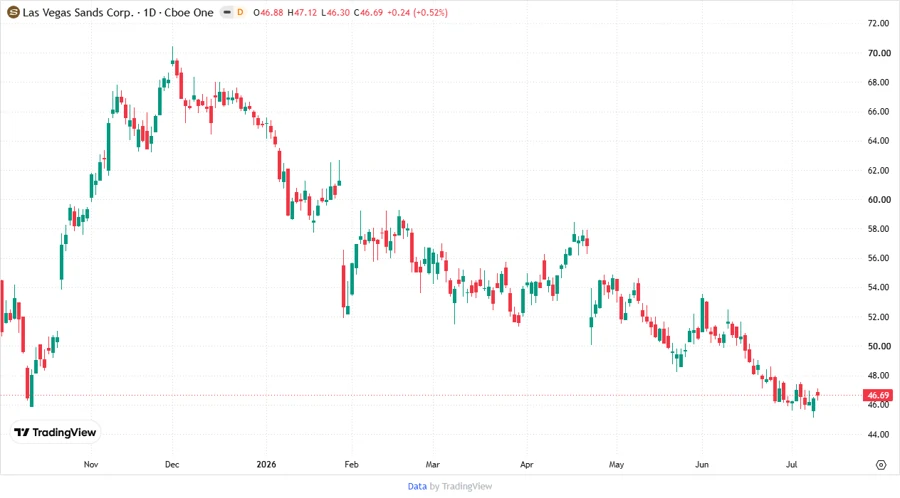Click the Las Vegas Sands Corp. logo icon
The image size is (900, 498).
(13, 12)
